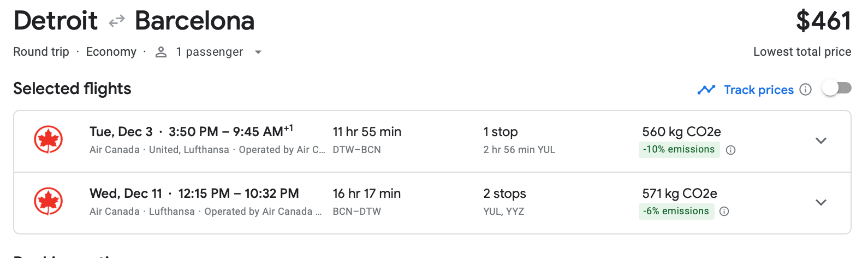Toggle the Track prices switch

(x=837, y=89)
